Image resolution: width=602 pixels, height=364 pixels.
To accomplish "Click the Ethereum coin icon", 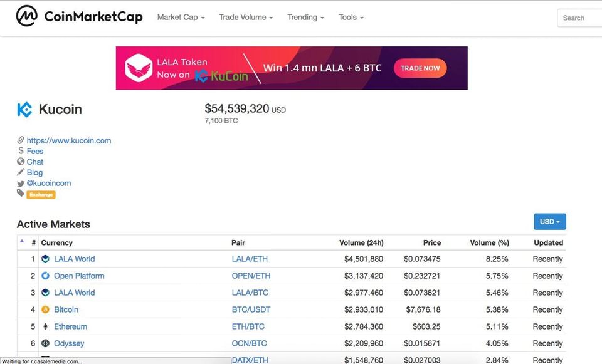I will pos(45,326).
